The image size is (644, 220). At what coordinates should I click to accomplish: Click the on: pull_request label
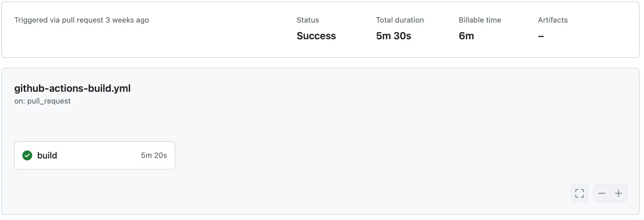pos(43,101)
